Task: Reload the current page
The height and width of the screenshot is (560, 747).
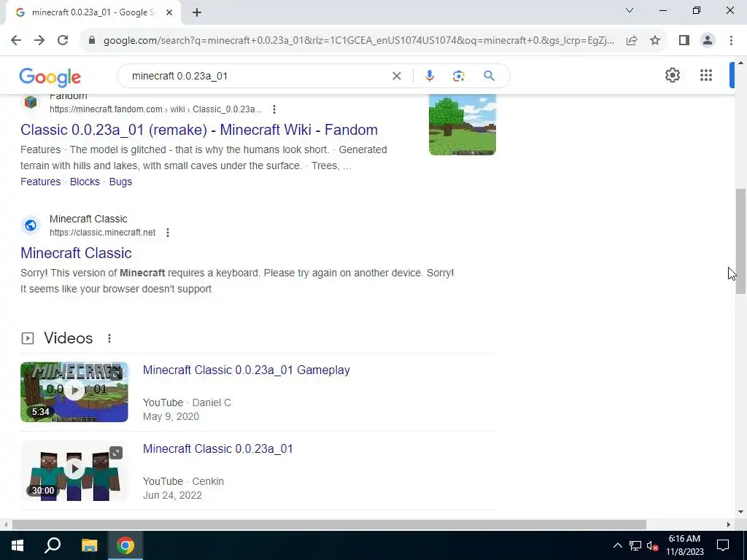Action: pos(63,41)
